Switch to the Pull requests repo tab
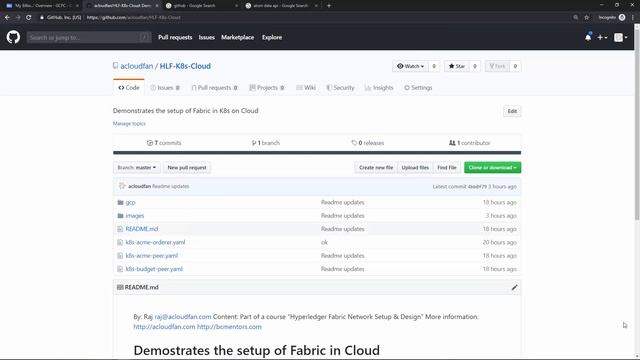Image resolution: width=640 pixels, height=360 pixels. click(x=214, y=88)
